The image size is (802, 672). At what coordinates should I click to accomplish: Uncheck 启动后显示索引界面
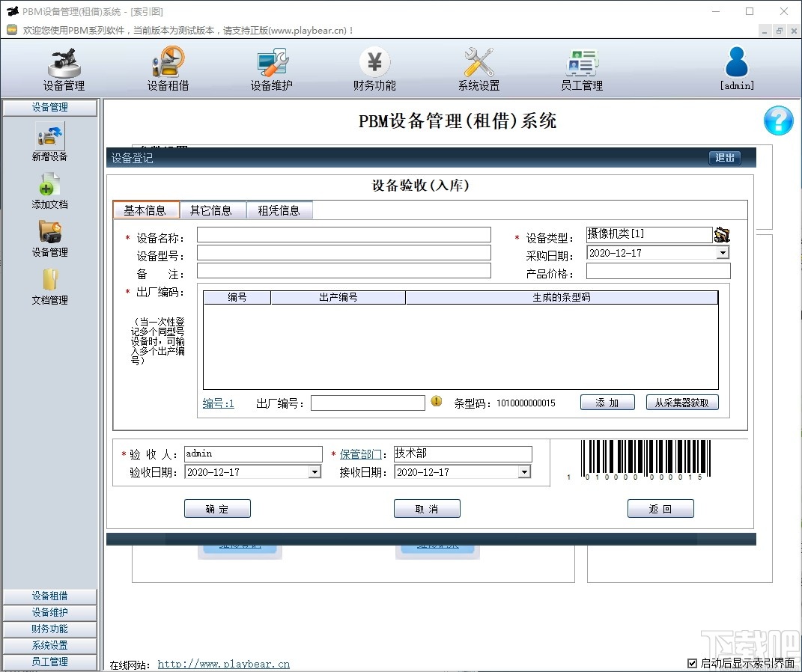[692, 662]
